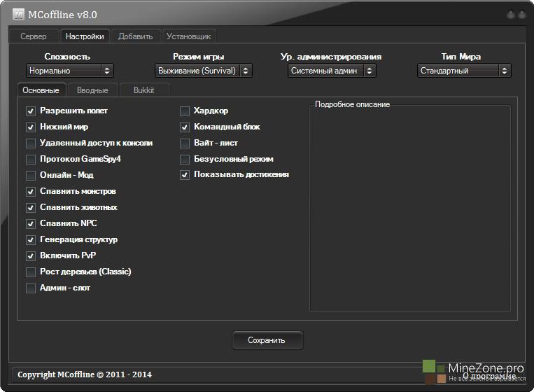Turn on Онлайн - Мод checkbox
Image resolution: width=534 pixels, height=392 pixels.
tap(31, 176)
